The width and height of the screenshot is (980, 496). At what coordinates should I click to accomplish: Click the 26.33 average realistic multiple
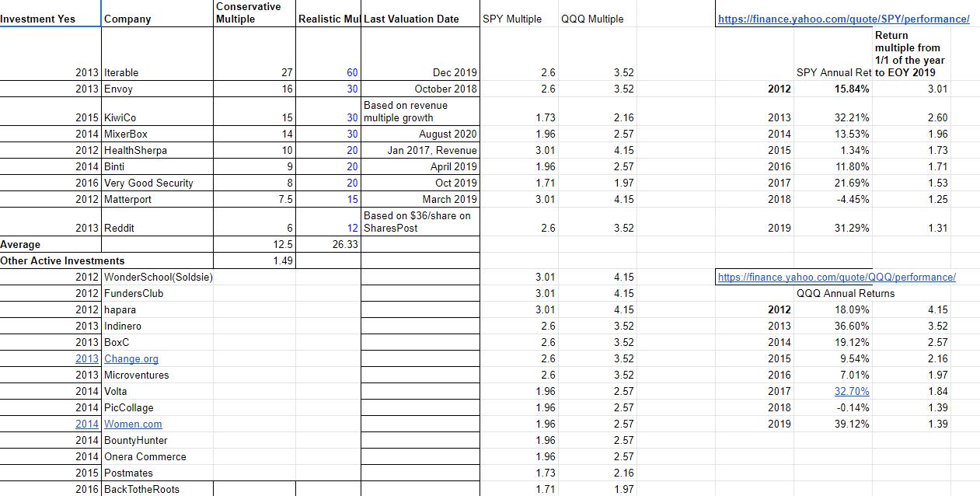click(x=328, y=244)
